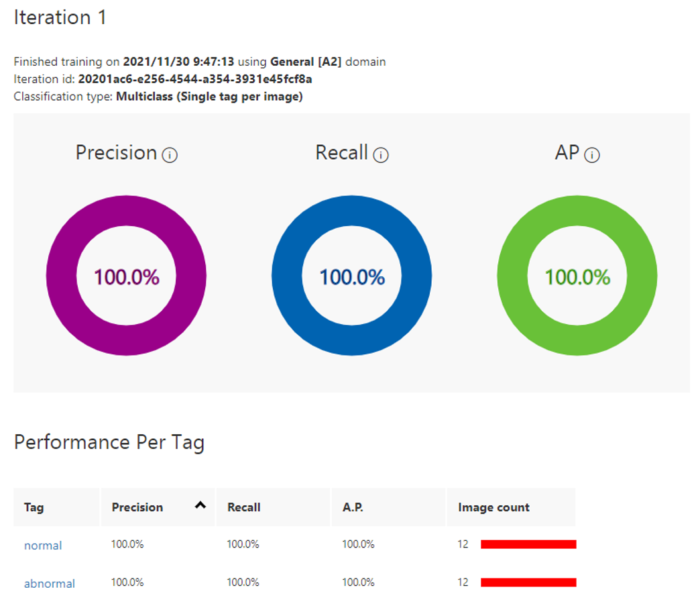Click the green AP donut chart
Image resolution: width=700 pixels, height=616 pixels.
pos(577,275)
